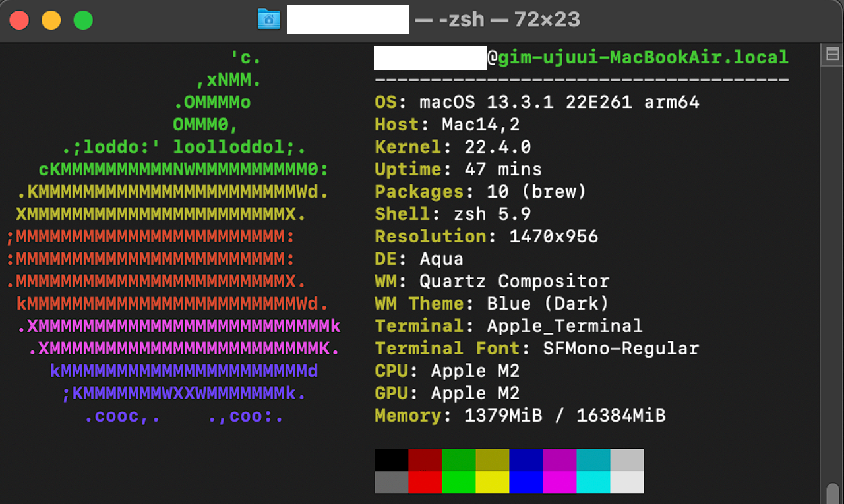This screenshot has height=504, width=844.
Task: Click the dark green color block in top row
Action: tap(458, 460)
